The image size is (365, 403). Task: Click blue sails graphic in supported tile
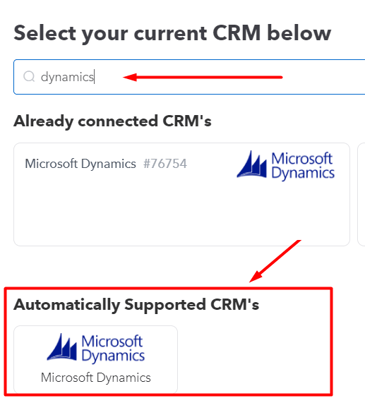click(62, 347)
